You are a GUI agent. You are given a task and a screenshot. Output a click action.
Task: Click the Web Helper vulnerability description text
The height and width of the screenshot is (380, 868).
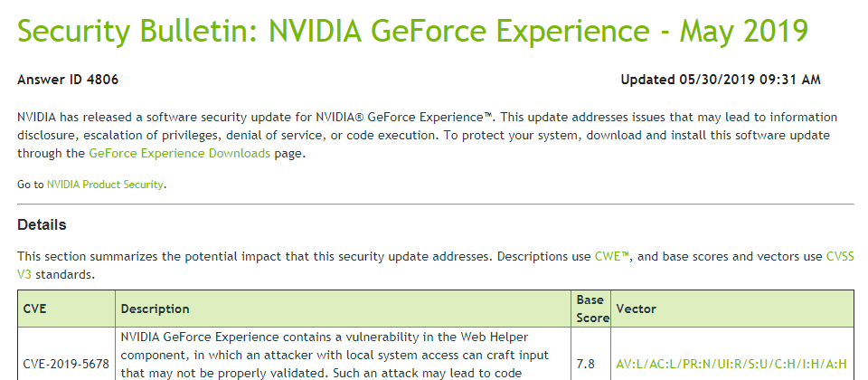tap(335, 355)
